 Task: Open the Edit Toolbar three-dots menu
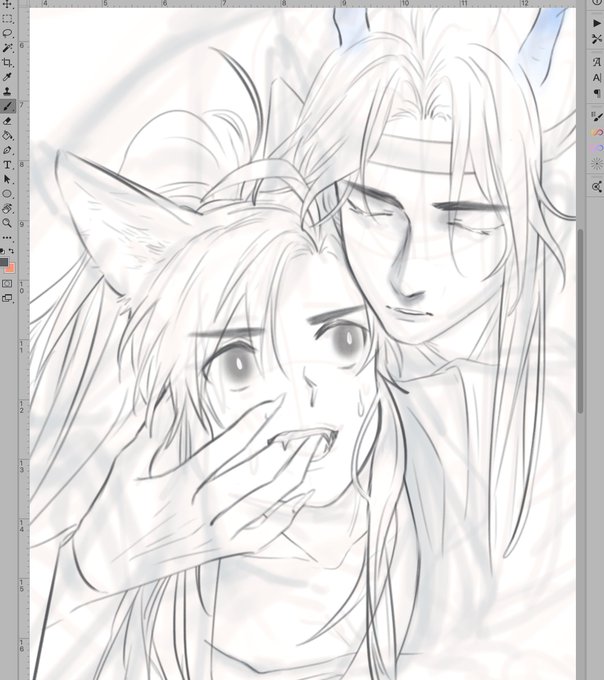pos(7,238)
